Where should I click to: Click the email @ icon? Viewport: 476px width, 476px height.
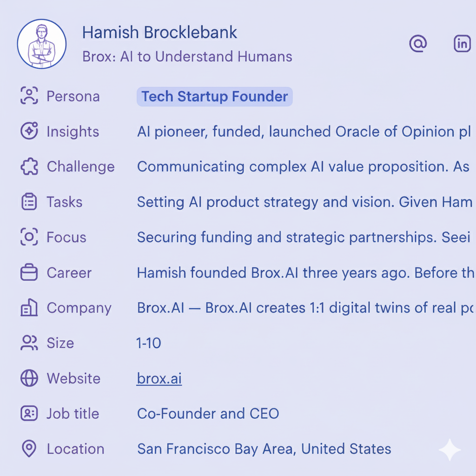(x=418, y=44)
